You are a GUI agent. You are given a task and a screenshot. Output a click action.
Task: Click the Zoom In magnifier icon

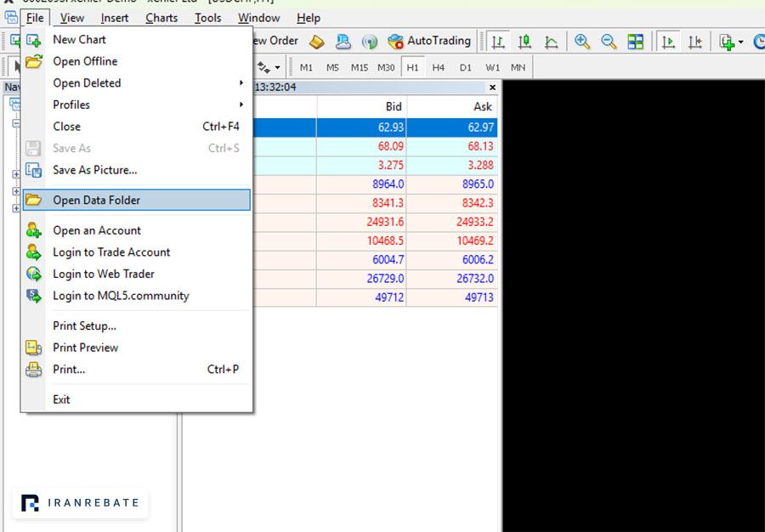582,42
